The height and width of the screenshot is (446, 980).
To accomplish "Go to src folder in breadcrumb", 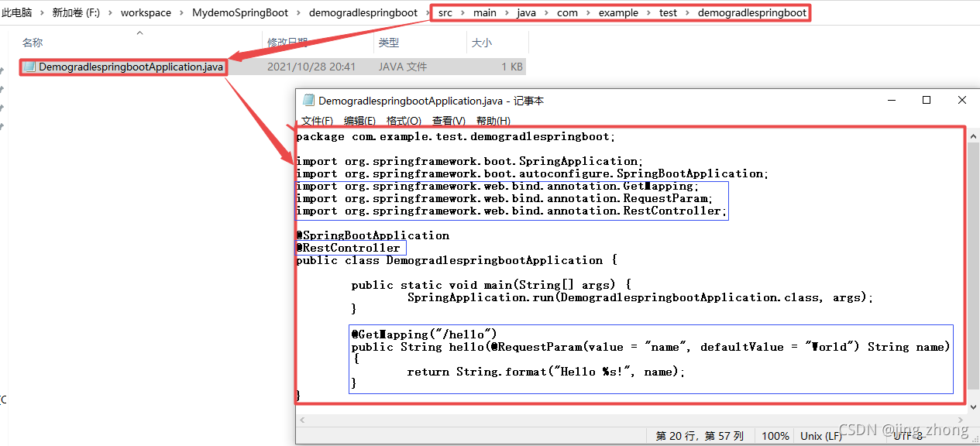I will coord(445,12).
